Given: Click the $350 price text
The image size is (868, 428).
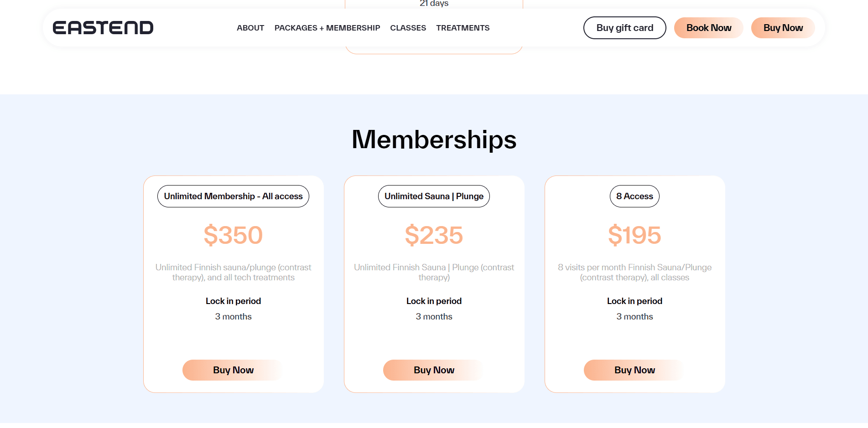Looking at the screenshot, I should click(233, 235).
